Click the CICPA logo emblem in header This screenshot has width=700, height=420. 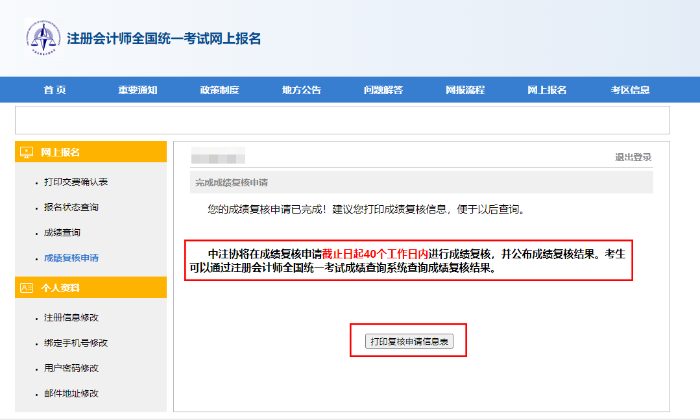coord(43,38)
